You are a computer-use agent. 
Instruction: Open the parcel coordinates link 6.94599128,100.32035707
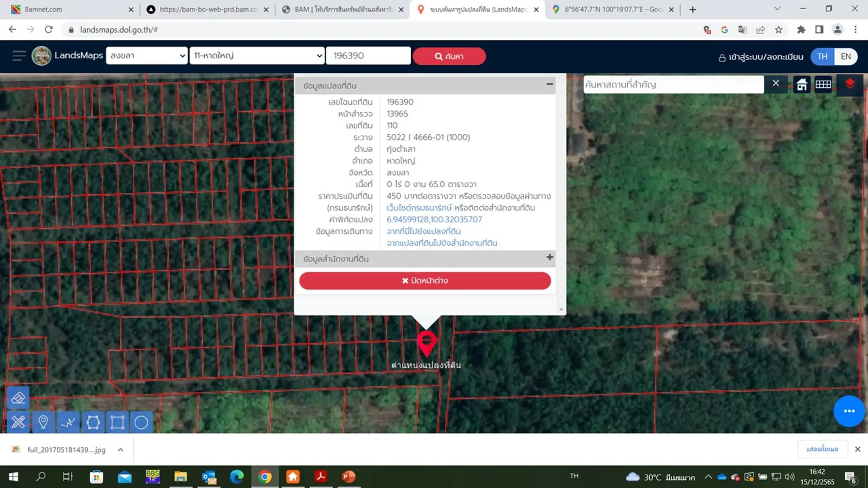click(434, 219)
